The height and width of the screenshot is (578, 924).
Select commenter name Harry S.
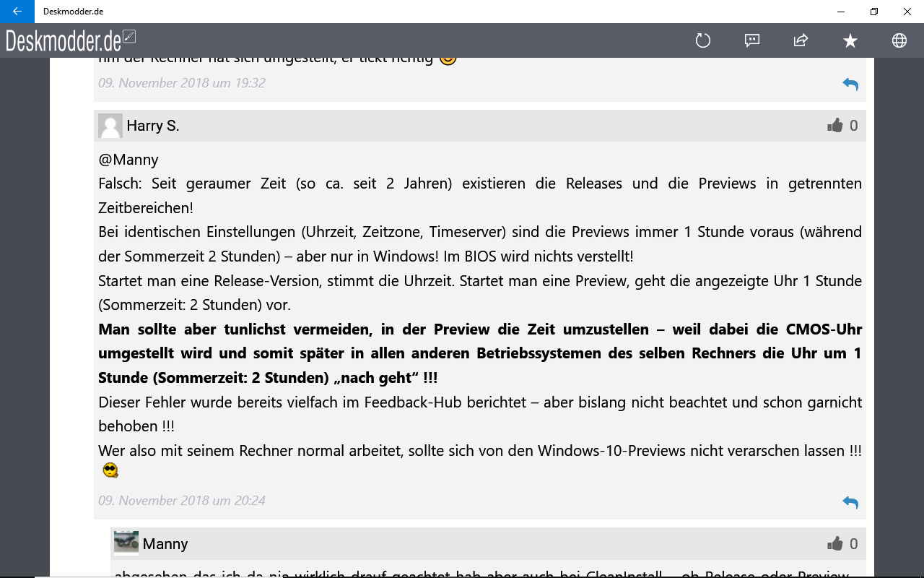click(x=153, y=126)
